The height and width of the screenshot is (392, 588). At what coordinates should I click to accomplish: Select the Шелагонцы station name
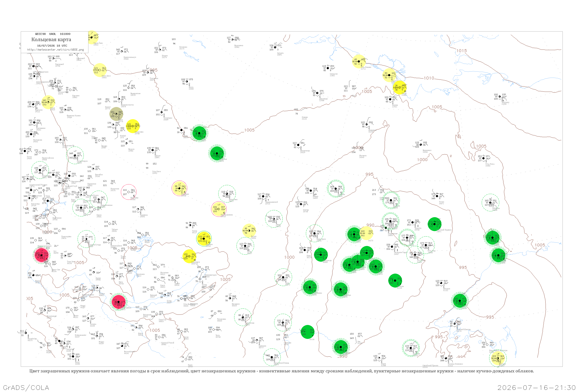[305, 151]
